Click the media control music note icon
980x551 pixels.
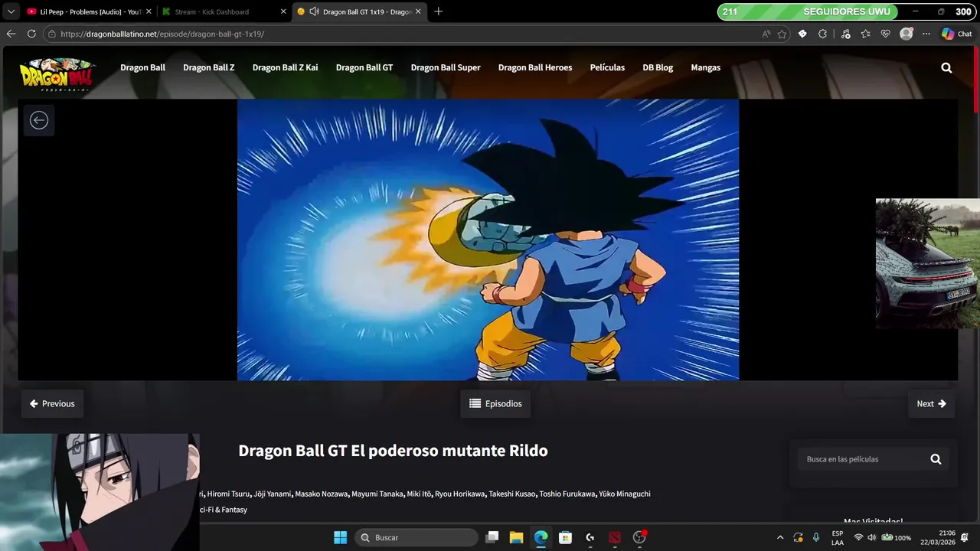(845, 34)
